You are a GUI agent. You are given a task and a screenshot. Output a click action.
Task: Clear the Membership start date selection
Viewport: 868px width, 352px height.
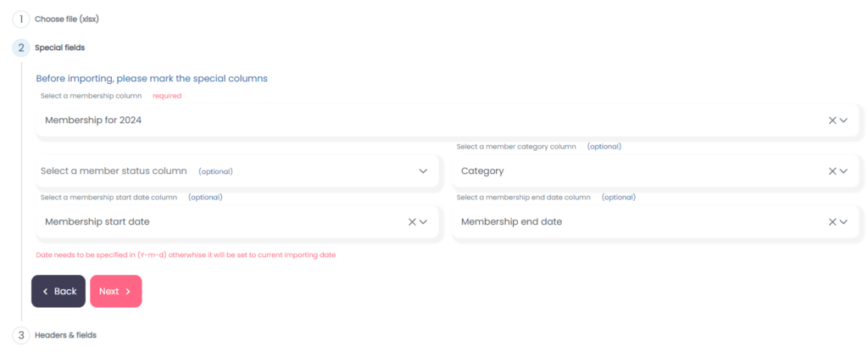coord(412,221)
